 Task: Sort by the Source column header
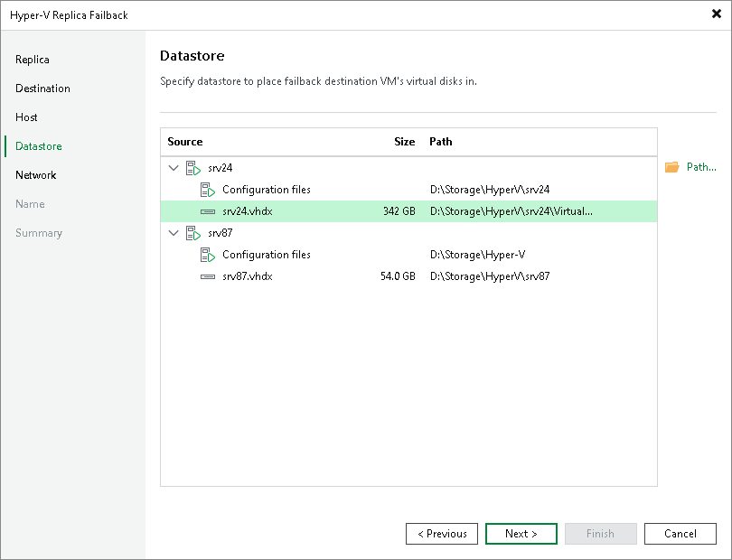pos(185,142)
